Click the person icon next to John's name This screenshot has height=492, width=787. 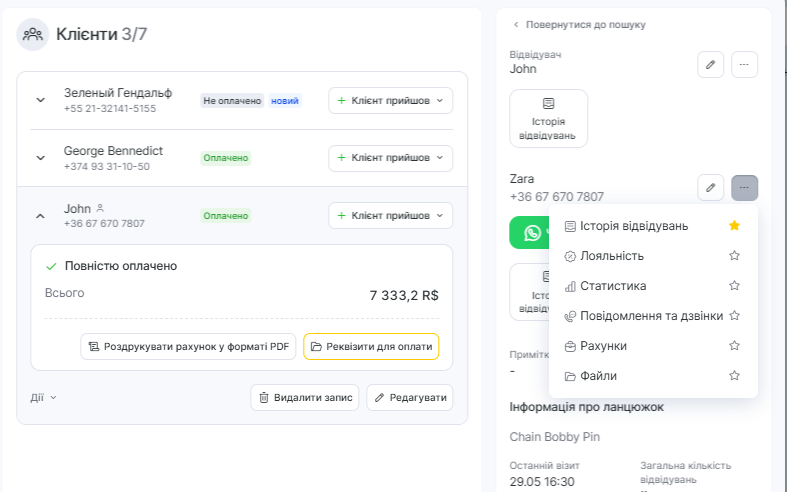(x=100, y=208)
